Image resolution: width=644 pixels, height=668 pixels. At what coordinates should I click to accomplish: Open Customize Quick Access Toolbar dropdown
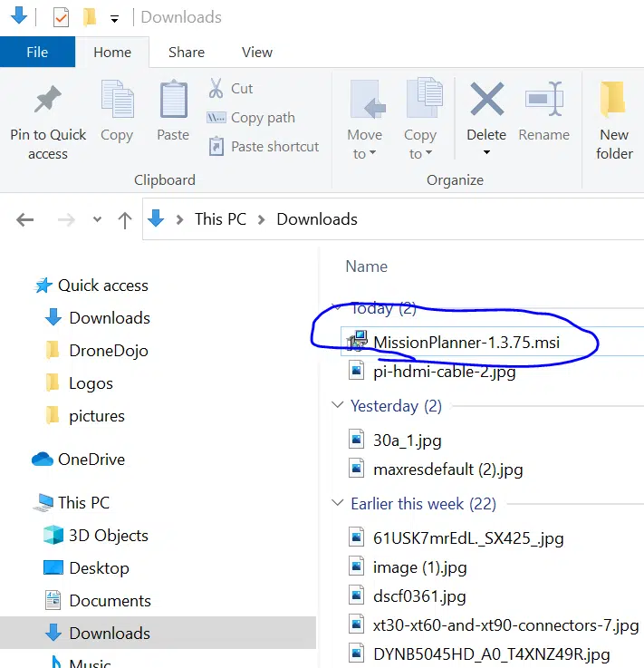click(114, 19)
